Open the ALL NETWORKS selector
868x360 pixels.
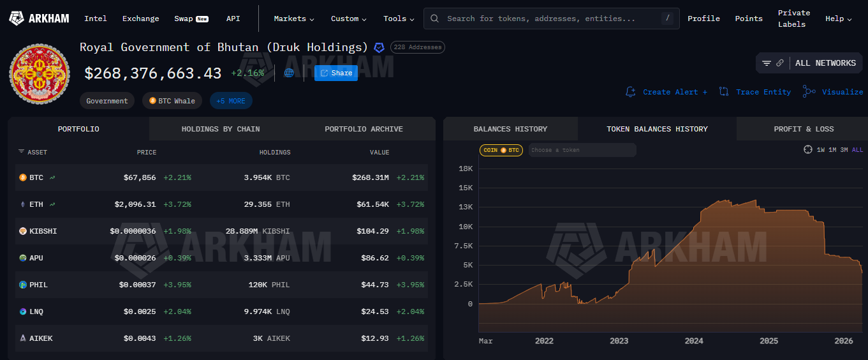pyautogui.click(x=825, y=63)
